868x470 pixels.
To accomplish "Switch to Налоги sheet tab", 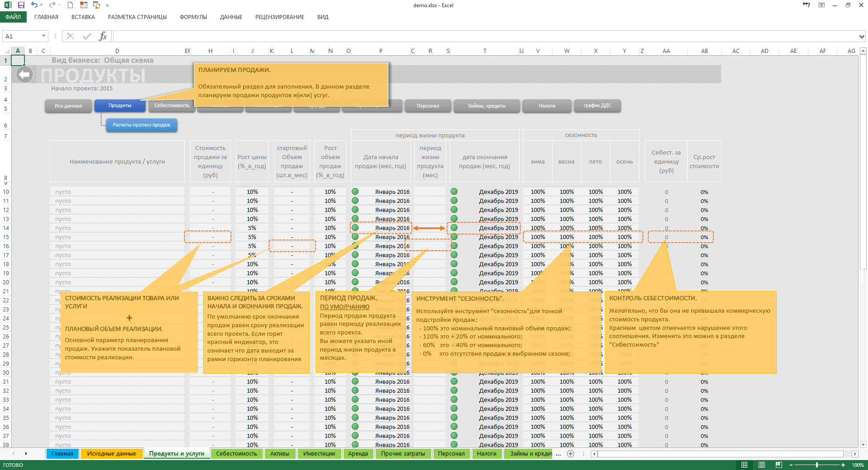I will pos(487,454).
